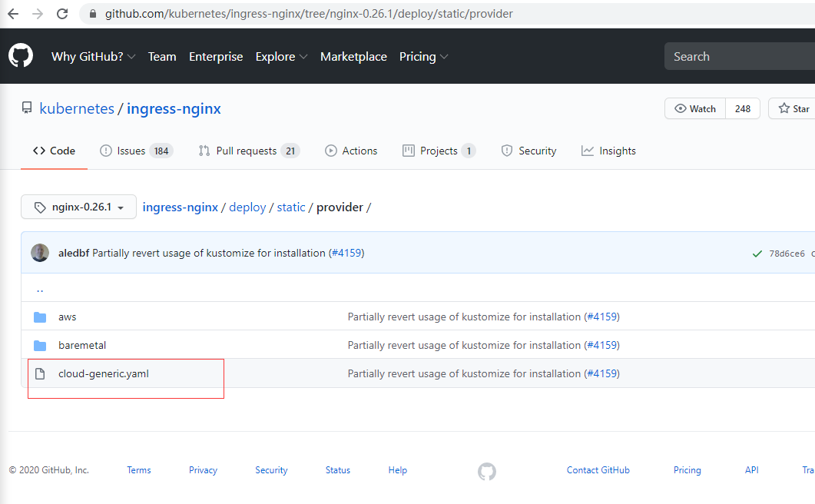Open the Privacy footer link
Viewport: 815px width, 504px height.
point(203,470)
